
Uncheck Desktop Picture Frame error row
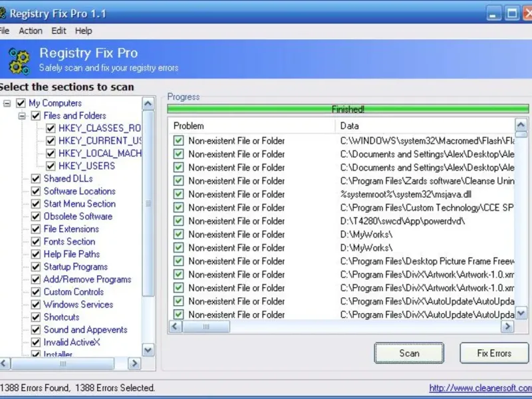click(178, 261)
